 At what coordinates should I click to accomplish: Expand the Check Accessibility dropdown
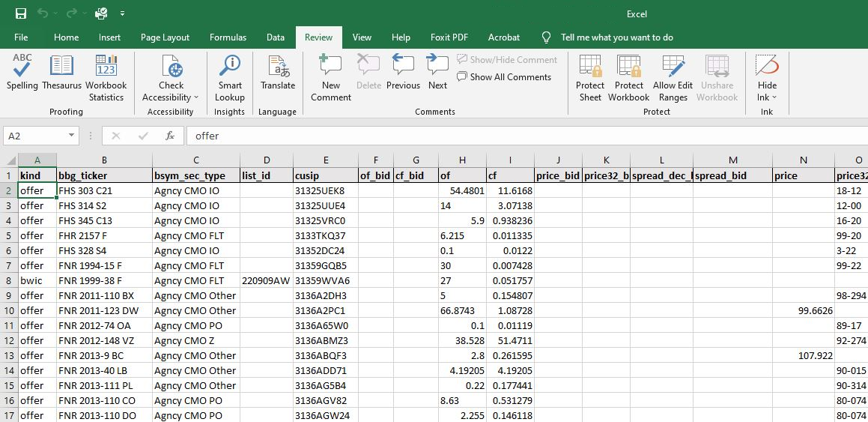pyautogui.click(x=196, y=97)
